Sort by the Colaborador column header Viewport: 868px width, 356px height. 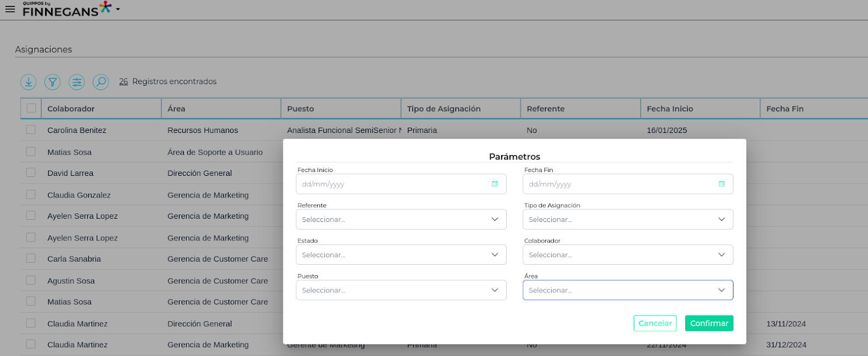(x=71, y=109)
